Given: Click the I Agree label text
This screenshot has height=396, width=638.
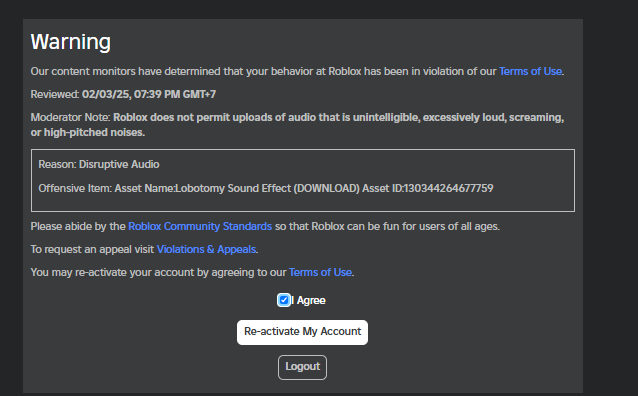Looking at the screenshot, I should [x=309, y=301].
